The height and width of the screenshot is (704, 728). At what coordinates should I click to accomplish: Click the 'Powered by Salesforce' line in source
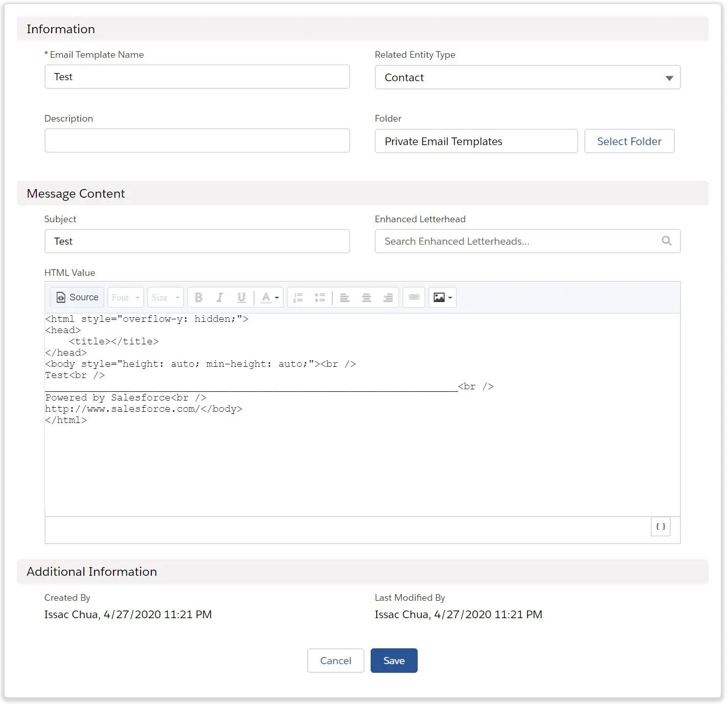[x=126, y=397]
